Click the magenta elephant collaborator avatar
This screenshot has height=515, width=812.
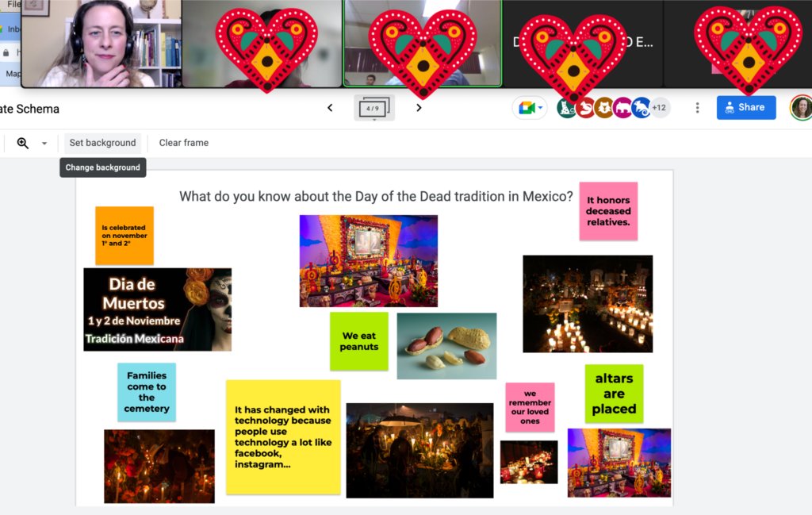[x=622, y=108]
